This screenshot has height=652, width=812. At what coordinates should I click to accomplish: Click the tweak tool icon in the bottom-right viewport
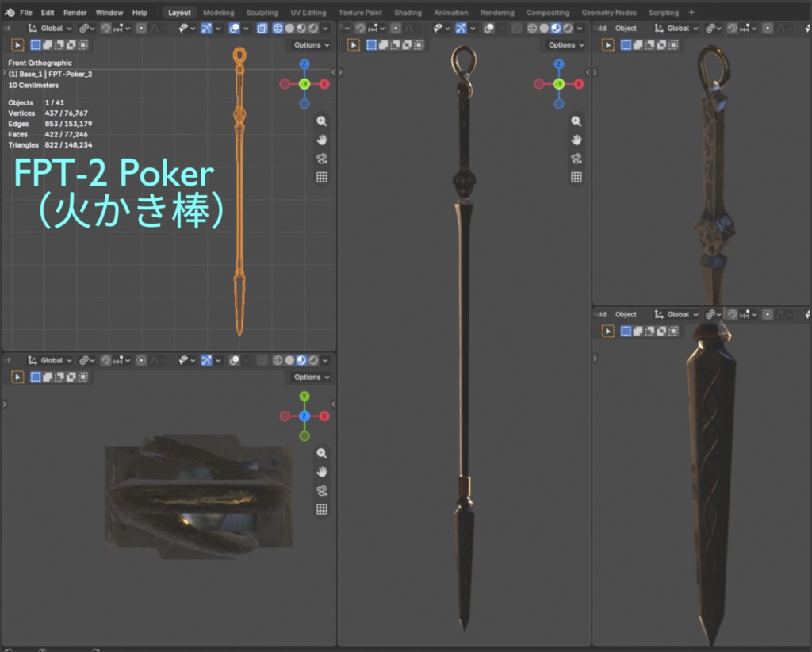608,331
